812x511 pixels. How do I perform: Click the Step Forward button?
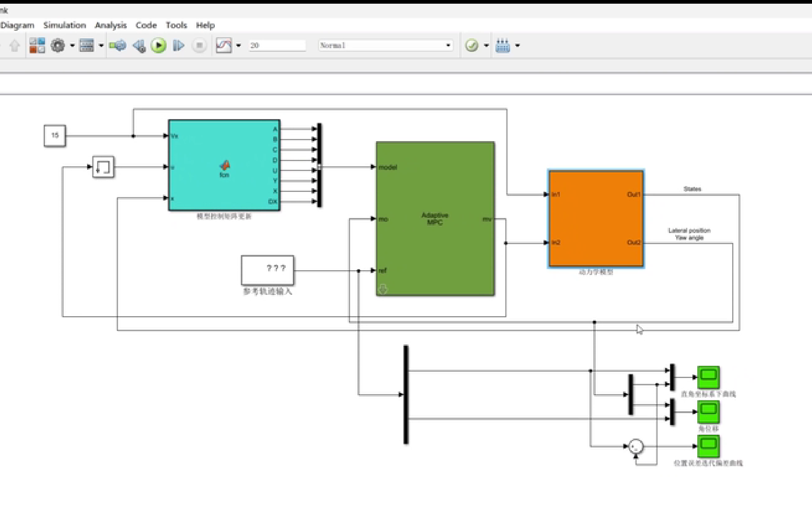point(179,46)
